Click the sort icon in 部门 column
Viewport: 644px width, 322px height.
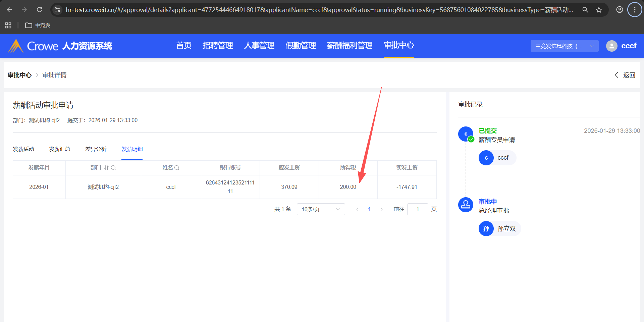click(x=106, y=168)
